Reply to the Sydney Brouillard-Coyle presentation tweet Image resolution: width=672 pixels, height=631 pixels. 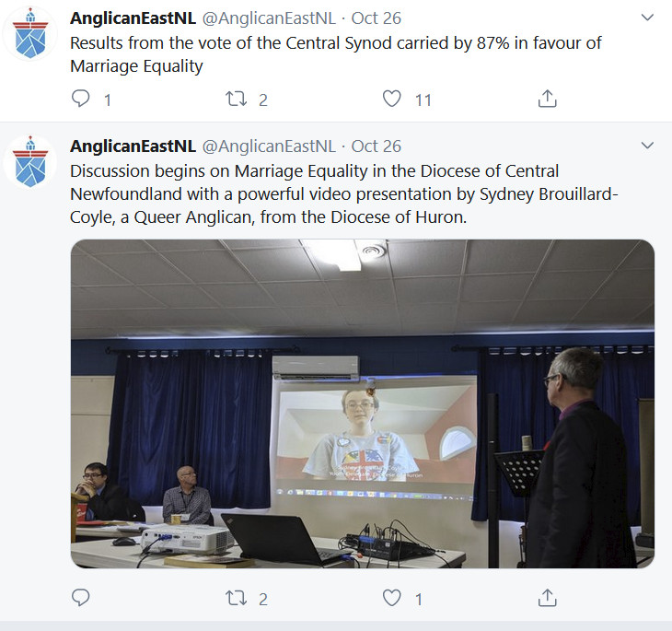[x=81, y=598]
